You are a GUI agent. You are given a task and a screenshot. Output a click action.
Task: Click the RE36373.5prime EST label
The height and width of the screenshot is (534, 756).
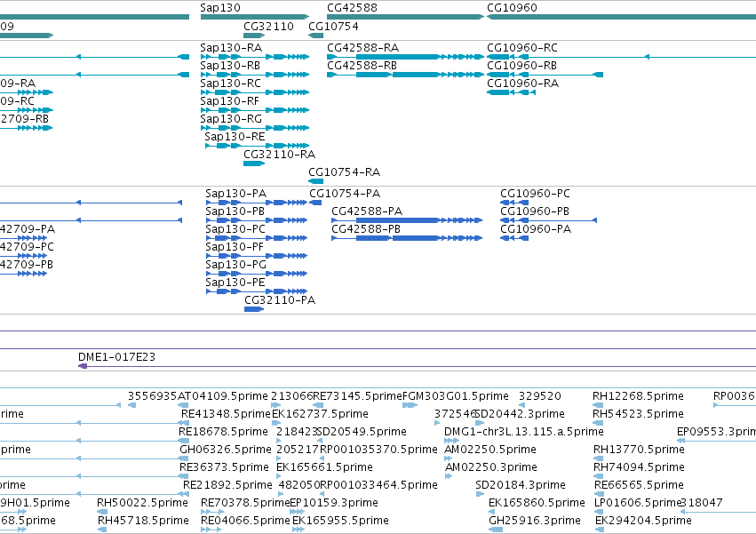coord(224,467)
